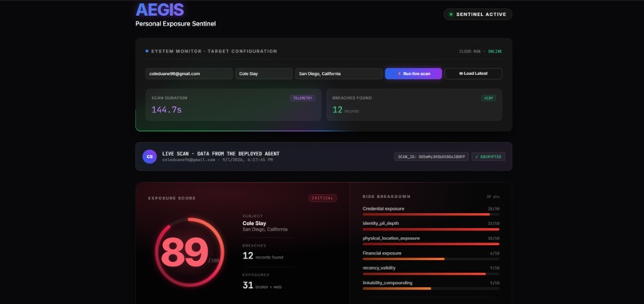Viewport: 644px width, 304px height.
Task: Click the BREACHES FOUND label
Action: 352,98
